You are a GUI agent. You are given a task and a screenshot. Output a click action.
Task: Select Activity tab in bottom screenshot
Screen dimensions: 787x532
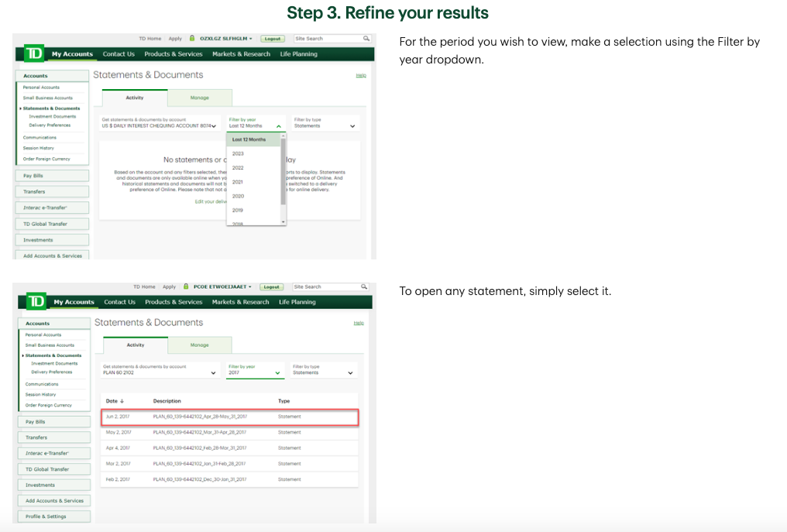click(x=136, y=345)
